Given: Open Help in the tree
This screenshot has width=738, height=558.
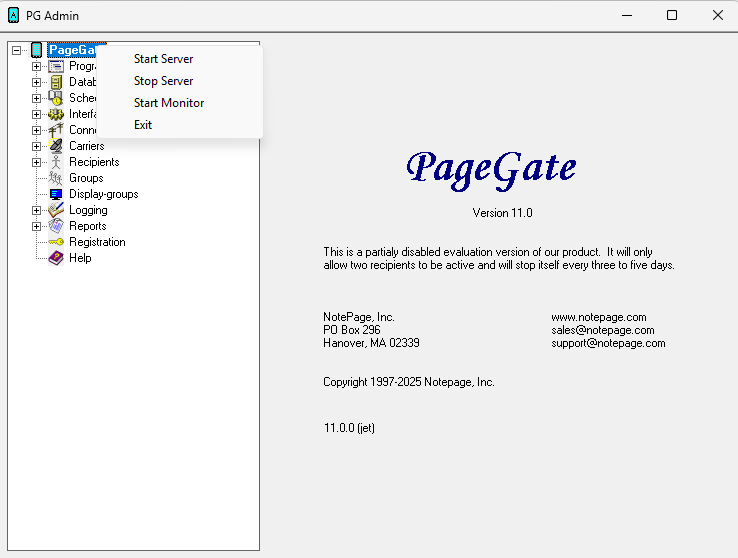Looking at the screenshot, I should [x=80, y=258].
